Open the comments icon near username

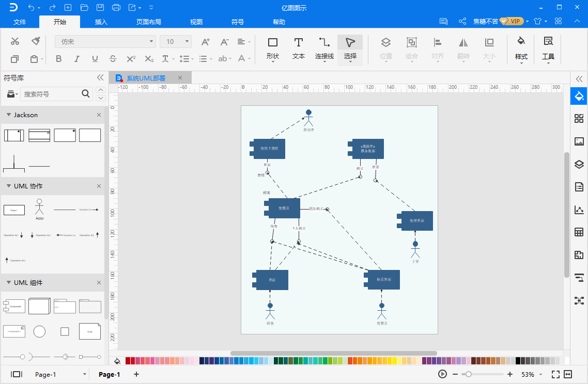tap(444, 21)
